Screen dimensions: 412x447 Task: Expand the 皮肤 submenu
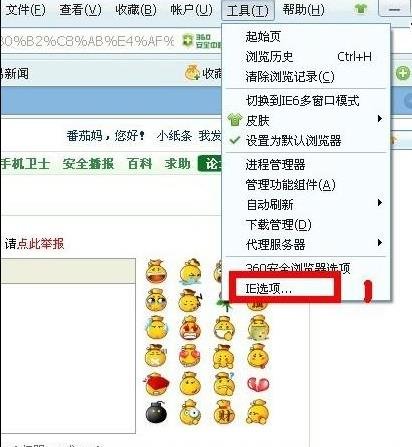(x=306, y=120)
